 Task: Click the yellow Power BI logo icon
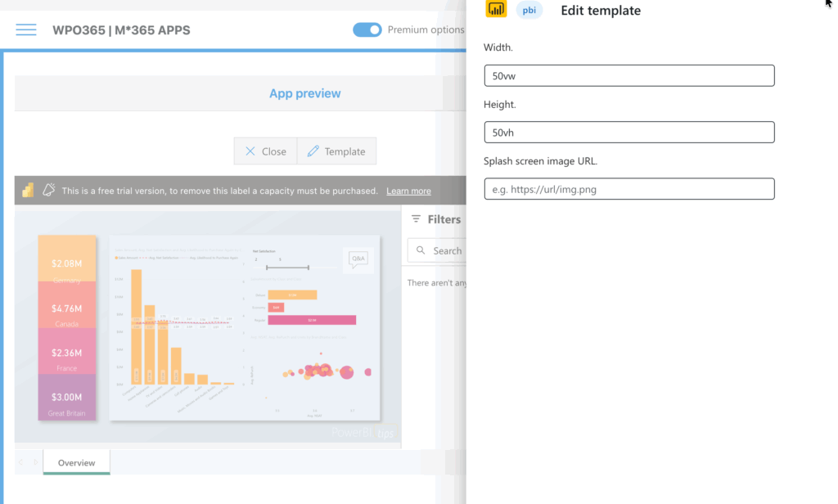click(x=496, y=10)
